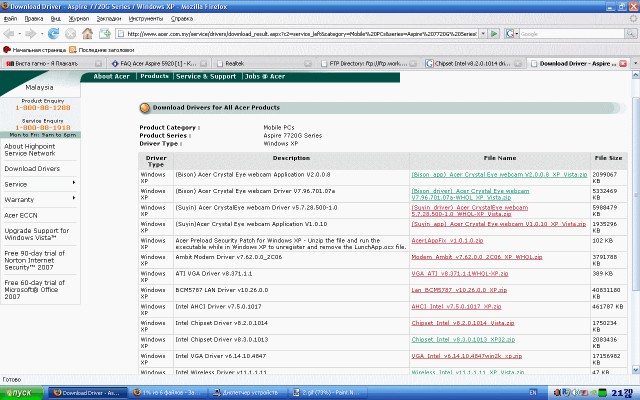Open the home page icon

(87, 34)
